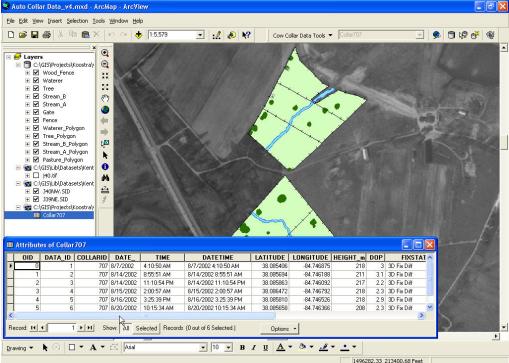Open the Find binoculars tool
Image resolution: width=509 pixels, height=363 pixels.
[x=105, y=178]
